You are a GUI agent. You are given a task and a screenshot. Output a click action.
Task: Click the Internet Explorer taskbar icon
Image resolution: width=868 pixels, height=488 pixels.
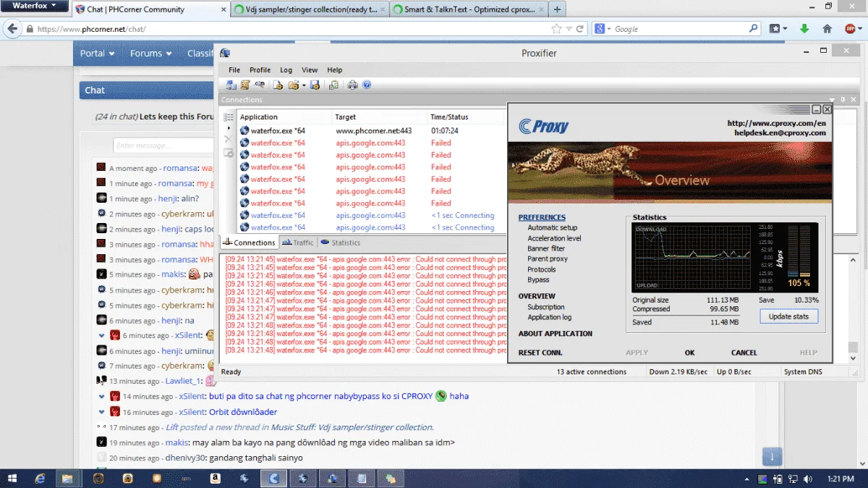[x=40, y=478]
